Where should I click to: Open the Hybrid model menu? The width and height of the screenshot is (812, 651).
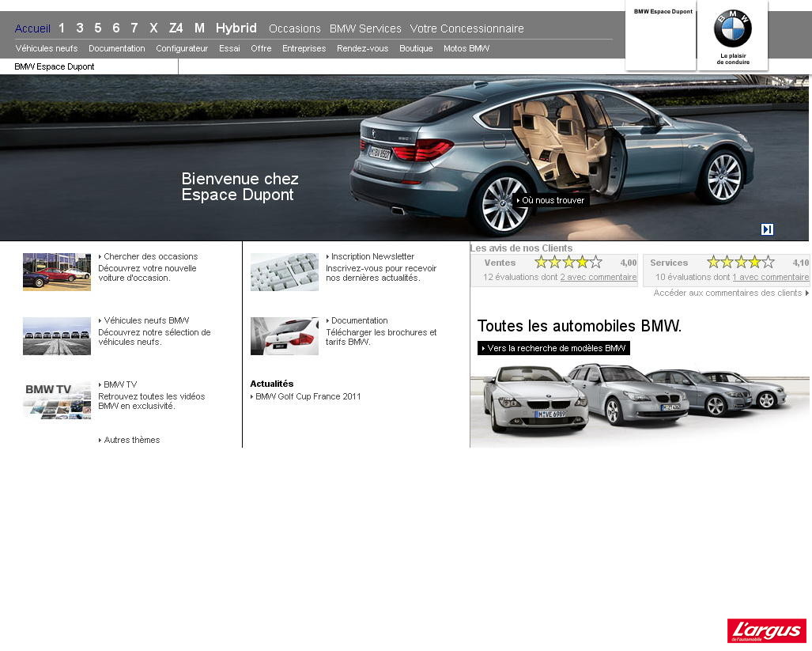[236, 28]
